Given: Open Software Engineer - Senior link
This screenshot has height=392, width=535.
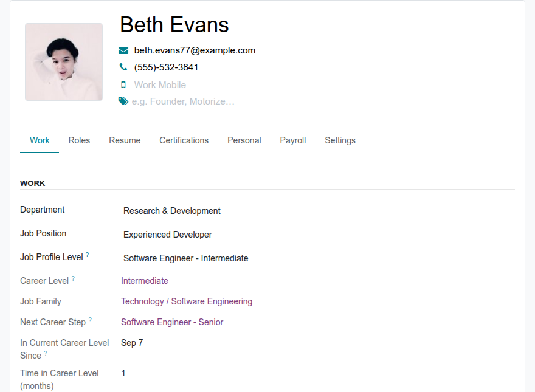Looking at the screenshot, I should click(172, 322).
